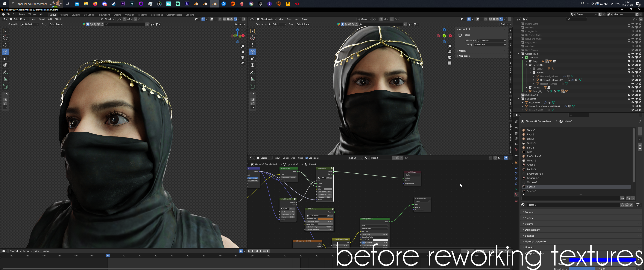Open the Render menu
This screenshot has height=270, width=644.
22,14
